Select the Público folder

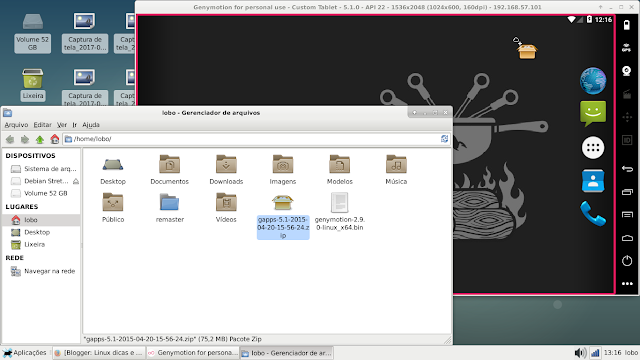click(x=113, y=202)
